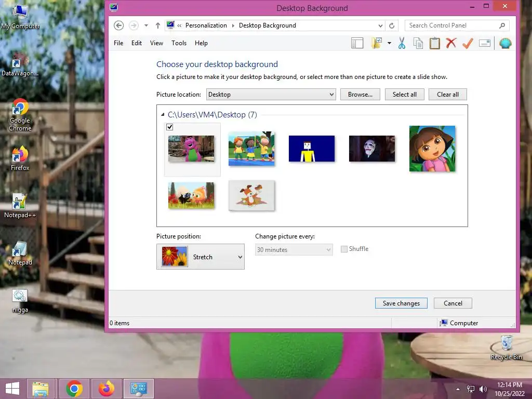Select Notepad++ desktop shortcut
532x399 pixels.
pos(20,206)
